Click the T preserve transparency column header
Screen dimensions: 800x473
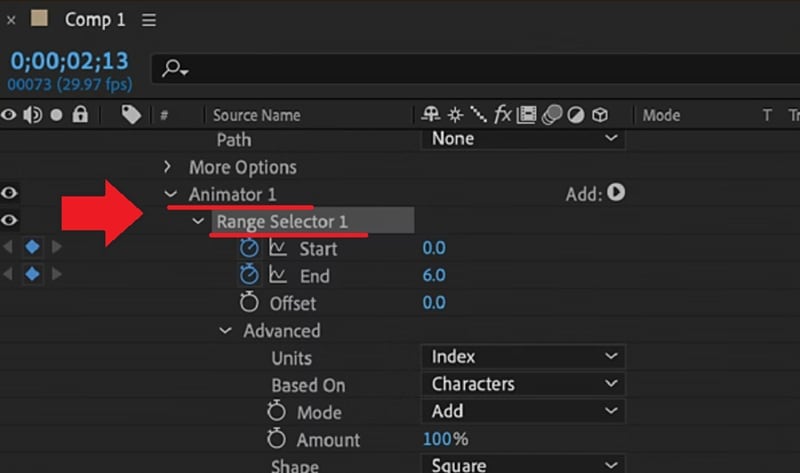click(x=766, y=115)
